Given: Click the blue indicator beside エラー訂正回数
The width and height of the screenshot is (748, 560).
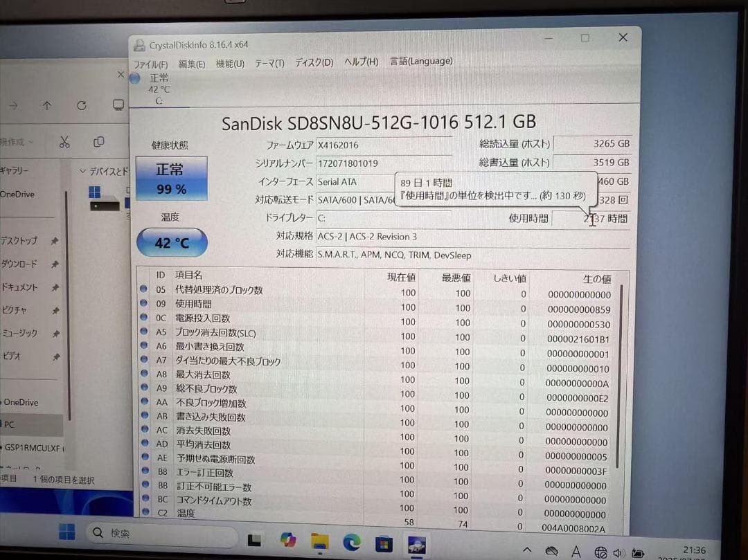Looking at the screenshot, I should click(144, 470).
